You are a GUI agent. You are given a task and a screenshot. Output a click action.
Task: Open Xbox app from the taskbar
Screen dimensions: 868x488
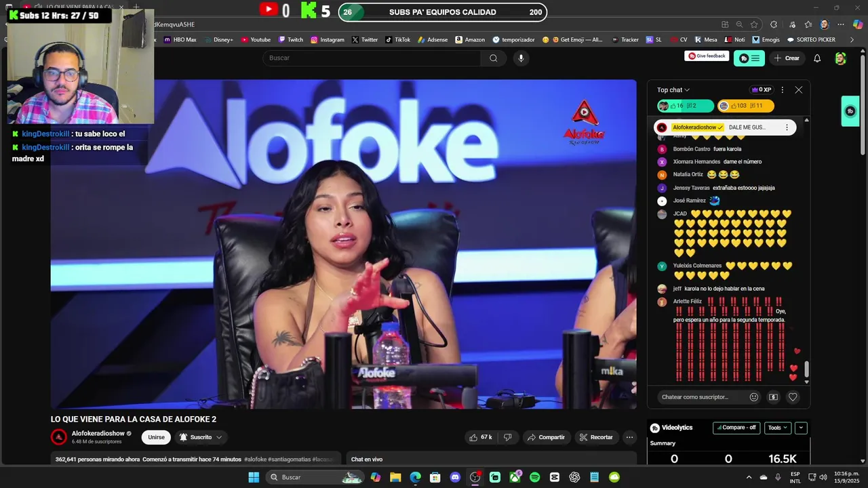tap(515, 477)
